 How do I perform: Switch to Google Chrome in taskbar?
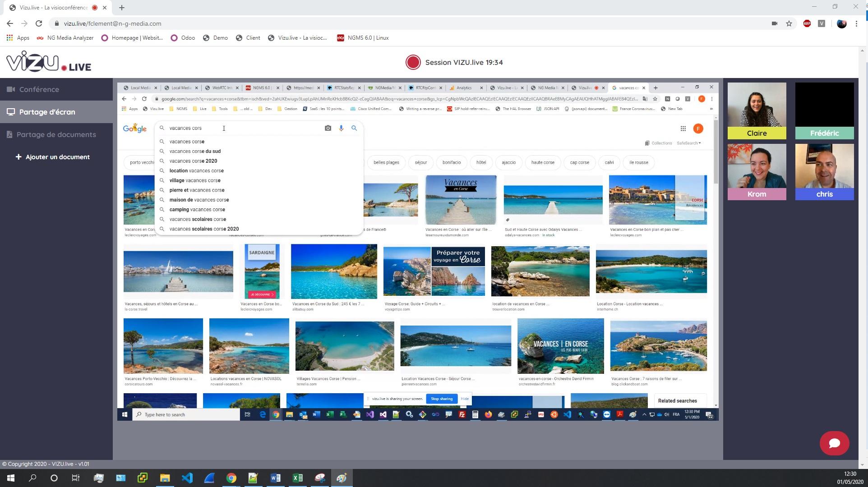click(x=231, y=478)
